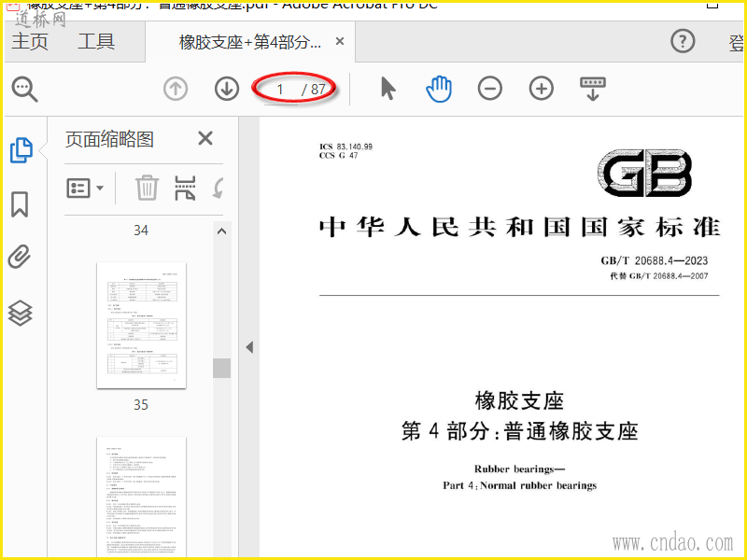Image resolution: width=747 pixels, height=560 pixels.
Task: Zoom out with the minus icon
Action: coord(490,89)
